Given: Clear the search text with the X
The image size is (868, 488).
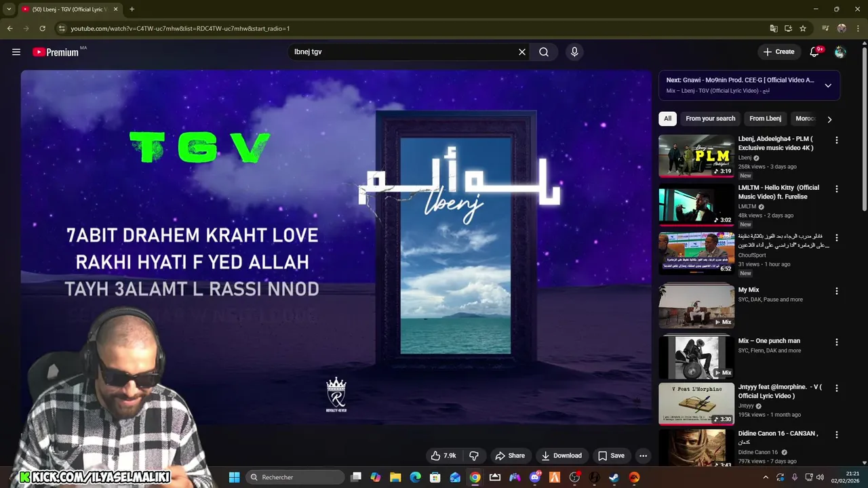Looking at the screenshot, I should [522, 52].
